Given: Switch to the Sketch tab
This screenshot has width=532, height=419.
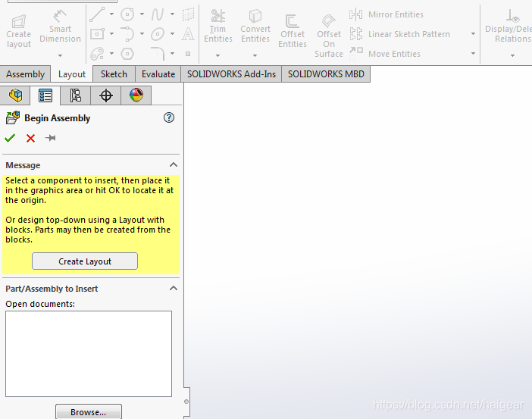Looking at the screenshot, I should (x=114, y=74).
